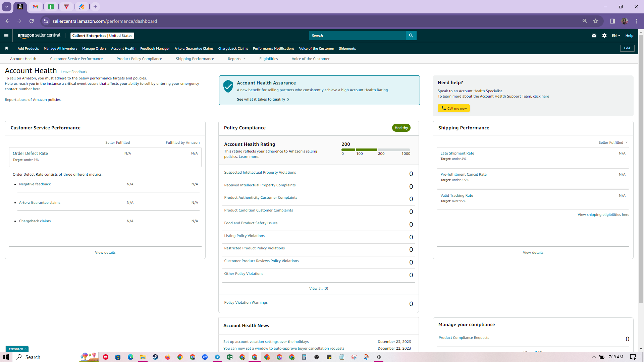The width and height of the screenshot is (644, 362).
Task: Open Voice of the Customer sub-tab
Action: coord(311,59)
